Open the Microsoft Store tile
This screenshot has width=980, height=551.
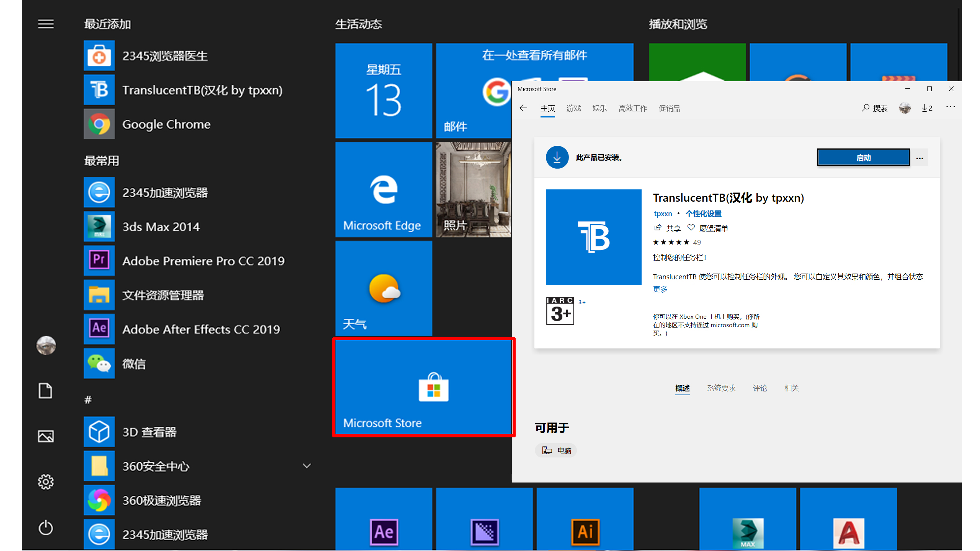tap(423, 387)
